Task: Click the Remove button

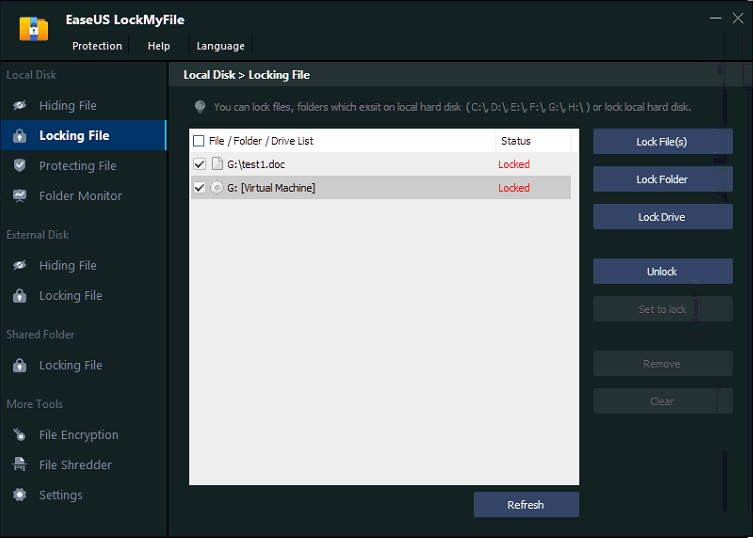Action: pos(663,364)
